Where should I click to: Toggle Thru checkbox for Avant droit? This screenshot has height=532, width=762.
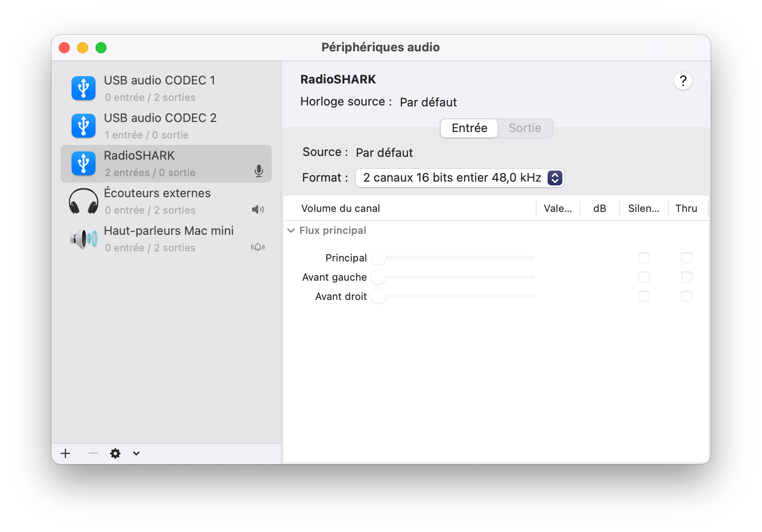click(687, 296)
